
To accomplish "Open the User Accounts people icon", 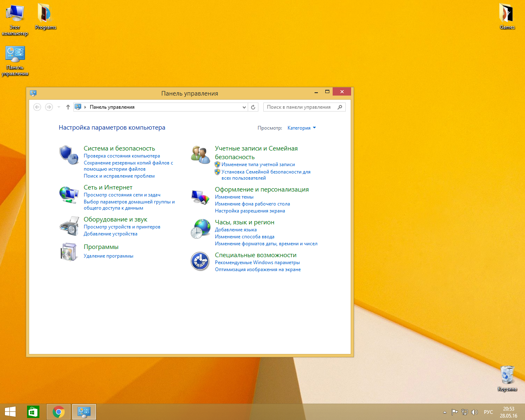I will [x=200, y=155].
